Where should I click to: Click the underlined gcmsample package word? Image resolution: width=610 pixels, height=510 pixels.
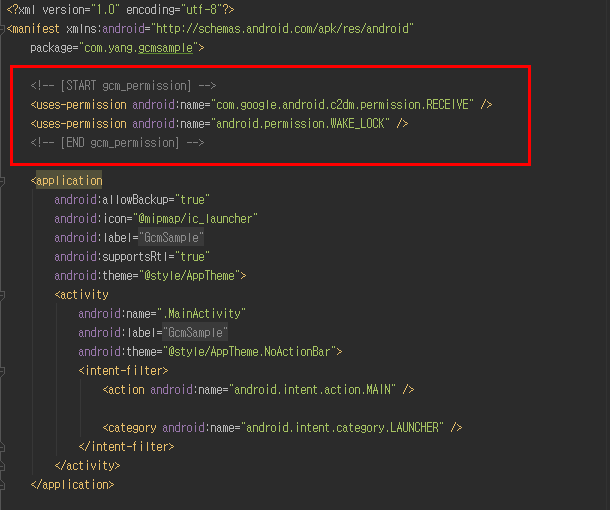pos(165,48)
